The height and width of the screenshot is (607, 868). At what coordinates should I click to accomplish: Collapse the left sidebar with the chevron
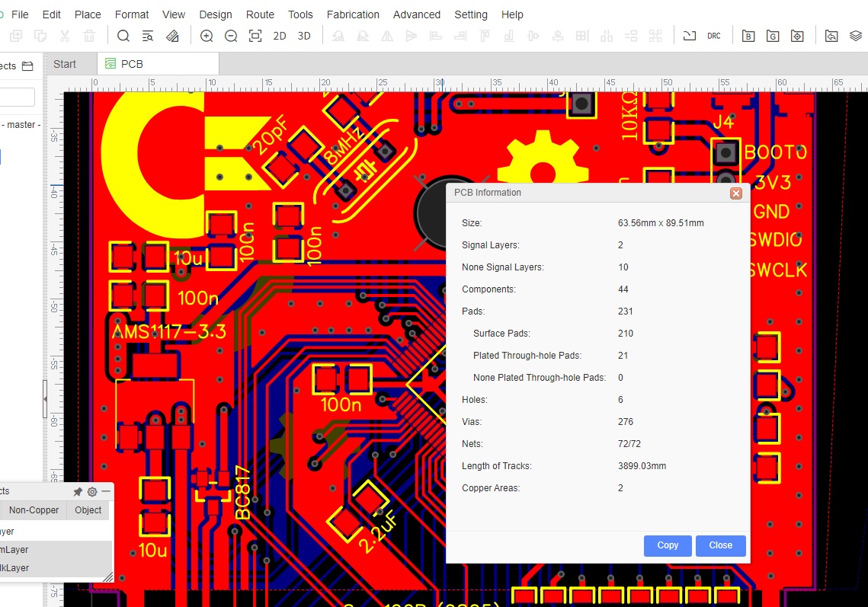click(x=44, y=398)
